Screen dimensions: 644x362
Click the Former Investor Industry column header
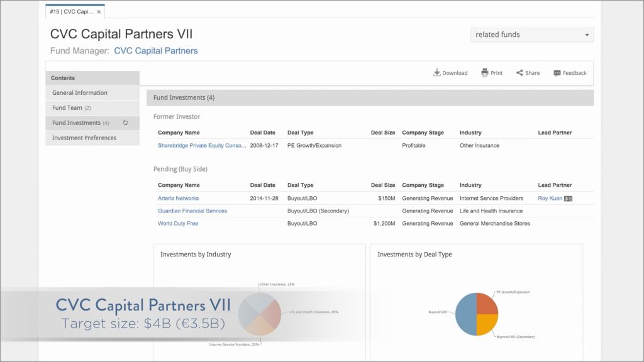pos(470,133)
